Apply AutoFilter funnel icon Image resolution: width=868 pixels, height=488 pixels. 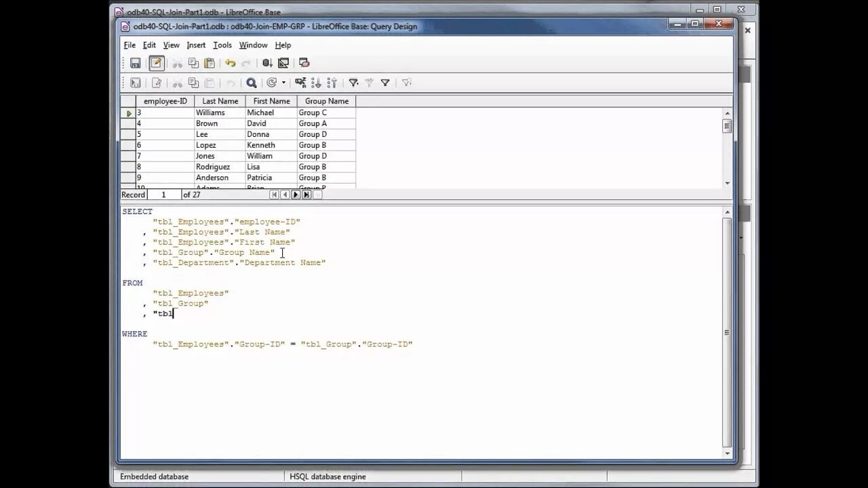click(353, 83)
